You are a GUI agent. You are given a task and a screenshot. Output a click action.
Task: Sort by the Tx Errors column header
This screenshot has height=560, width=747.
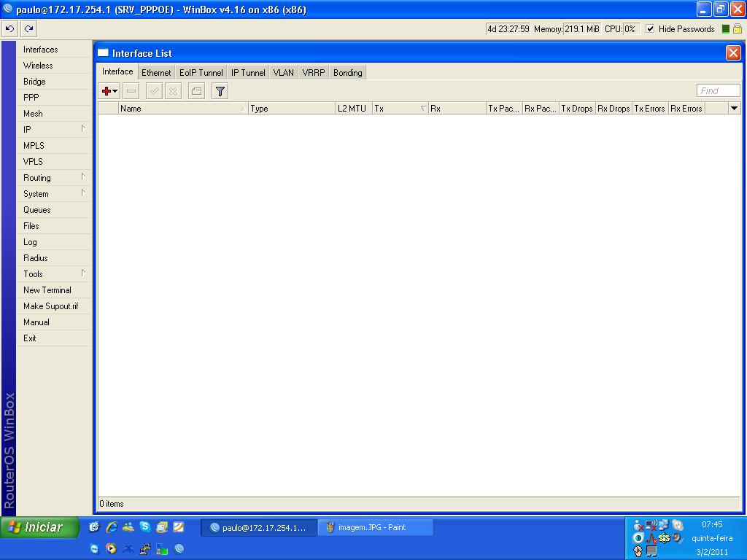(650, 109)
